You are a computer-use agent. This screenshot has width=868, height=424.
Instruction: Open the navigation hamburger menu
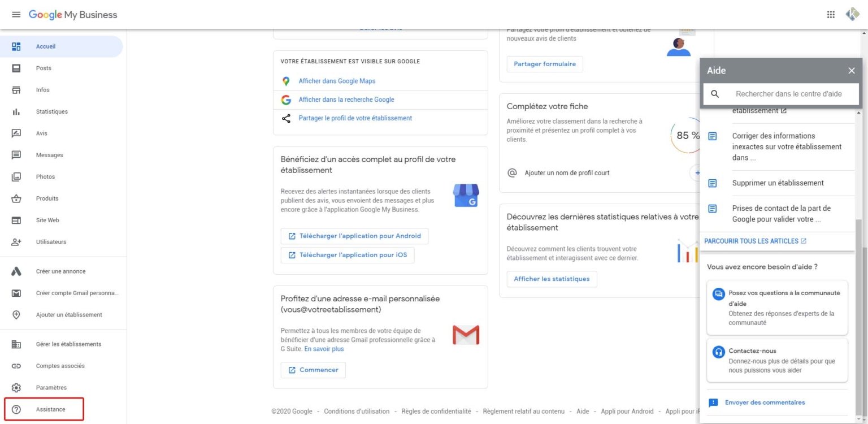point(16,14)
